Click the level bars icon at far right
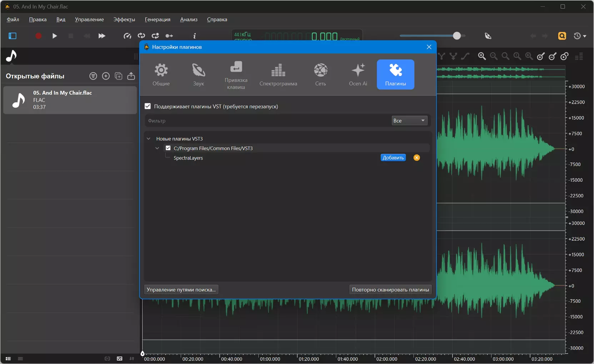594x364 pixels. coord(579,56)
